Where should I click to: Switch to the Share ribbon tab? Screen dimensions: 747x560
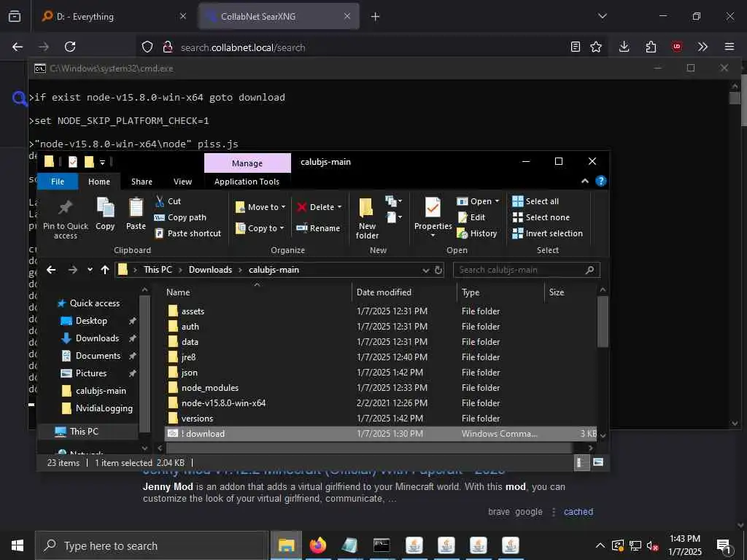pyautogui.click(x=142, y=182)
